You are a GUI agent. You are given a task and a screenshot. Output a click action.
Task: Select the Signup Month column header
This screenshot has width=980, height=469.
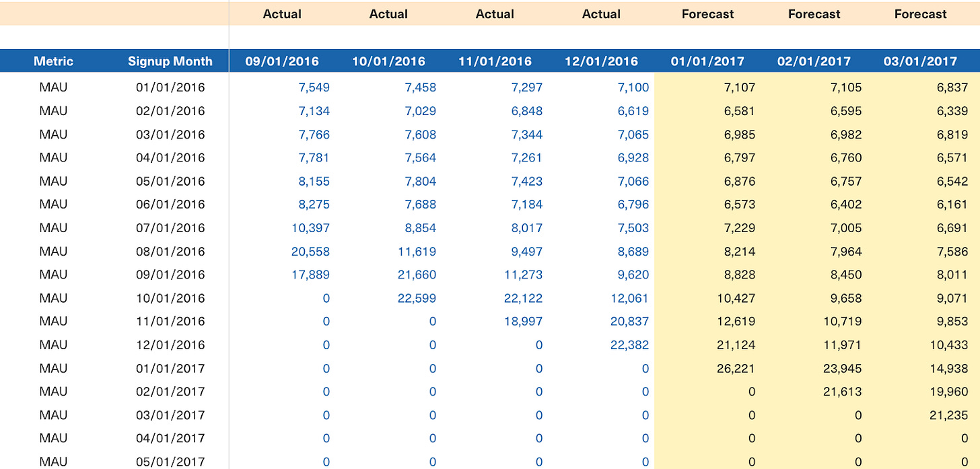[x=170, y=61]
